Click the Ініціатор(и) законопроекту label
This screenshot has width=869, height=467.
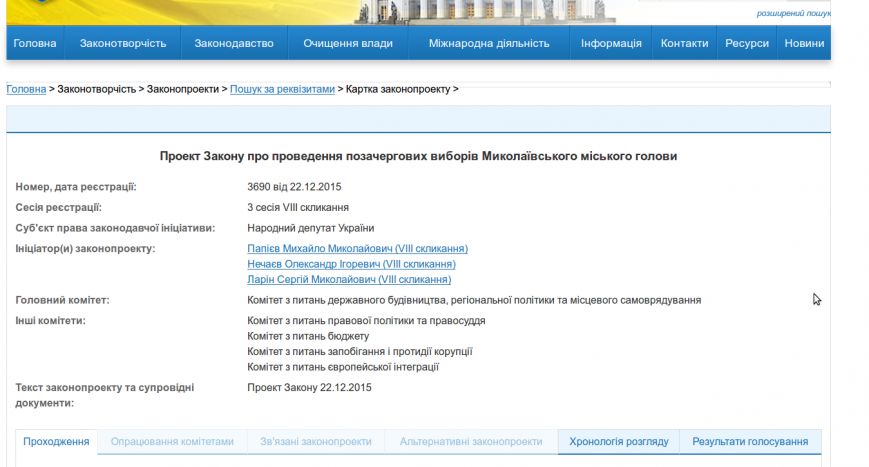tap(85, 249)
